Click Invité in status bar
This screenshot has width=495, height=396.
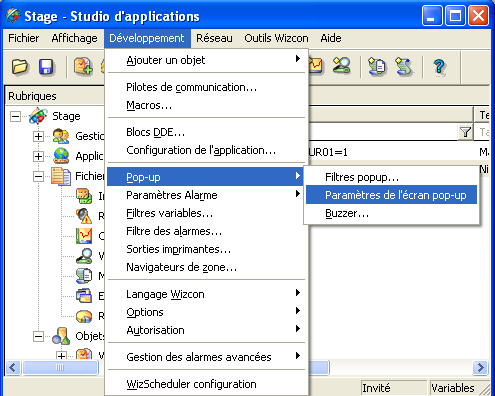393,388
